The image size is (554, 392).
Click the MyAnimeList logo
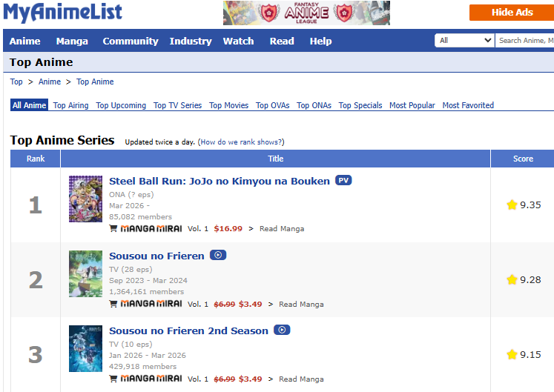click(62, 12)
